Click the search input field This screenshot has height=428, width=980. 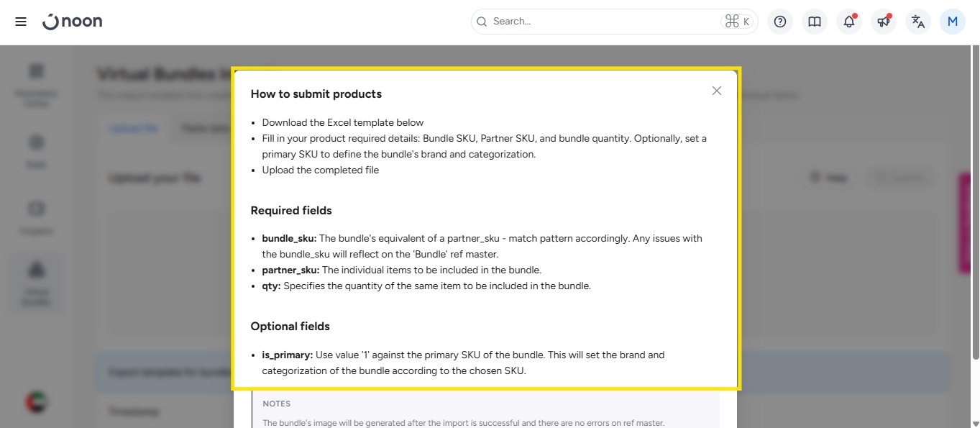pos(604,22)
